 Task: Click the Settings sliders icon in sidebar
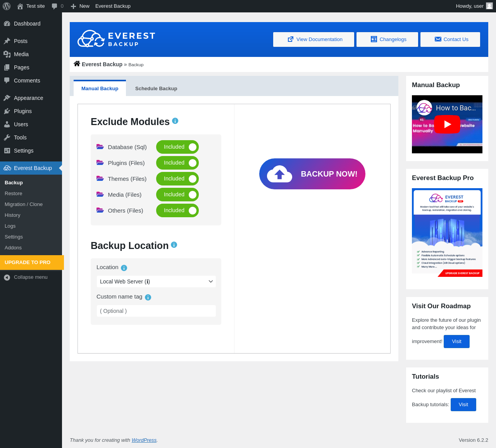point(7,151)
